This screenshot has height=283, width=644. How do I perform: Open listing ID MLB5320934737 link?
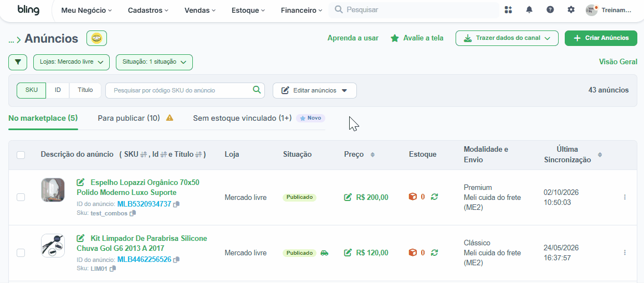[x=144, y=204]
